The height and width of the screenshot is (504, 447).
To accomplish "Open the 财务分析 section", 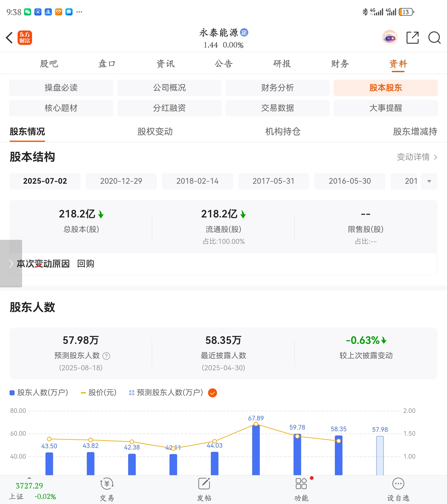I will coord(277,88).
